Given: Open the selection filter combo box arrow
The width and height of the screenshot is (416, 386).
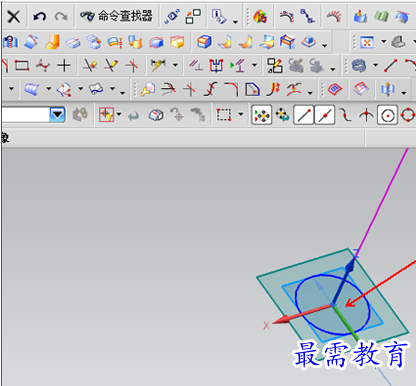Looking at the screenshot, I should click(57, 115).
